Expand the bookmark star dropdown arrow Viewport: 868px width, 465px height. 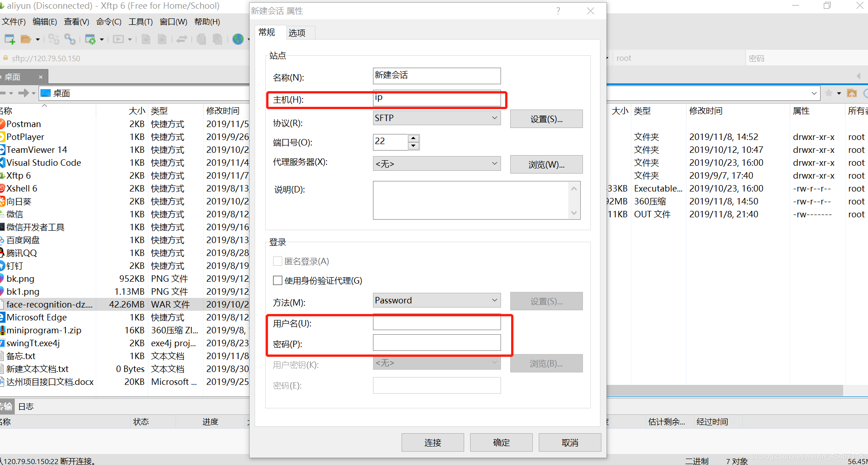(x=839, y=93)
